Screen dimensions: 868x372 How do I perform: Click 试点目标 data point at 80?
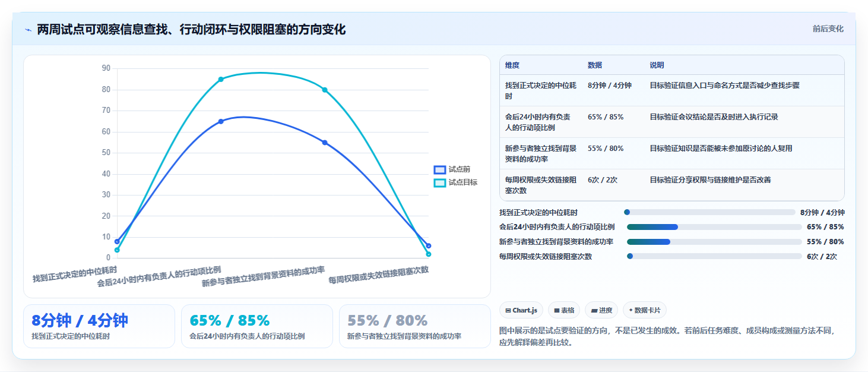325,90
